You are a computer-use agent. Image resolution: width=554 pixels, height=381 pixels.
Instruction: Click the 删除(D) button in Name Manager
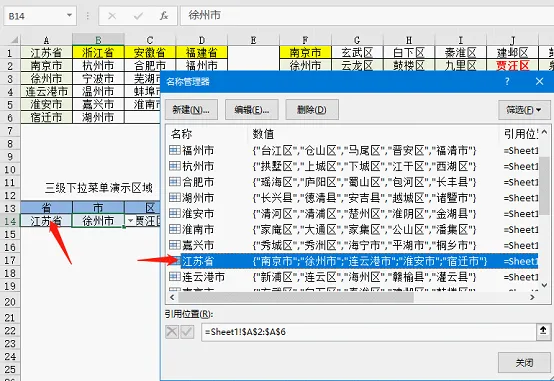tap(312, 110)
